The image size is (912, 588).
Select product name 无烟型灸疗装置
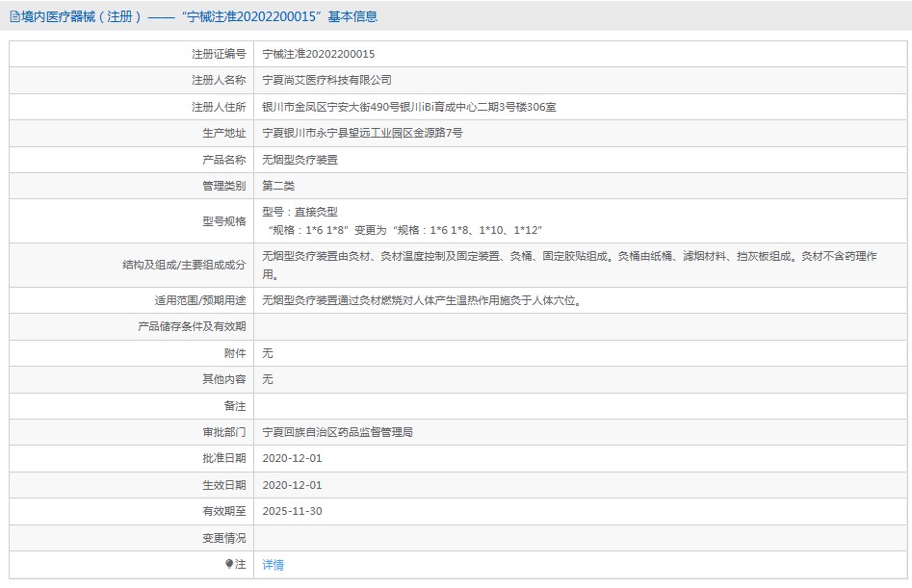point(300,160)
